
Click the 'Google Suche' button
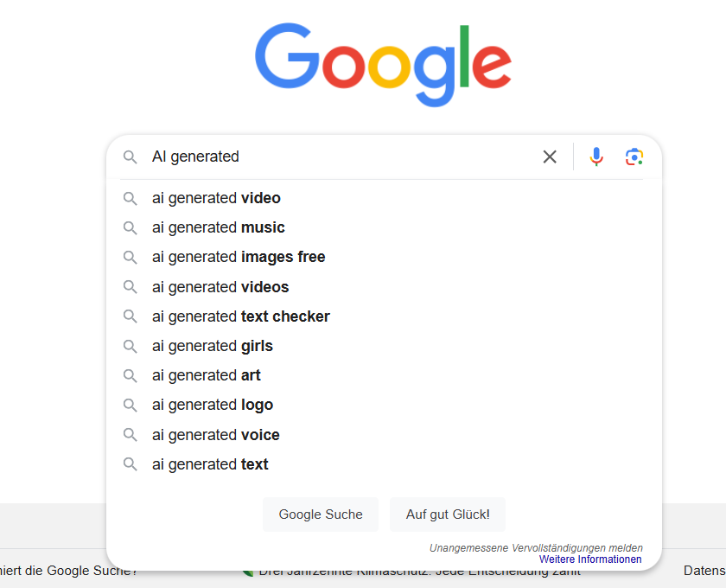pos(321,514)
